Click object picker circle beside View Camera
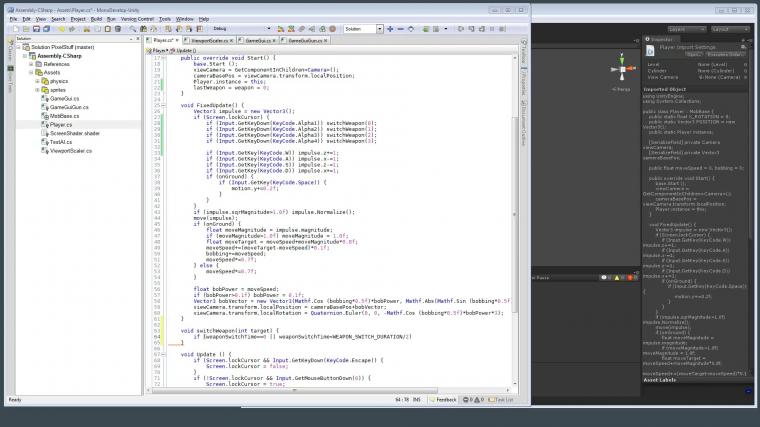This screenshot has width=760, height=427. click(745, 77)
